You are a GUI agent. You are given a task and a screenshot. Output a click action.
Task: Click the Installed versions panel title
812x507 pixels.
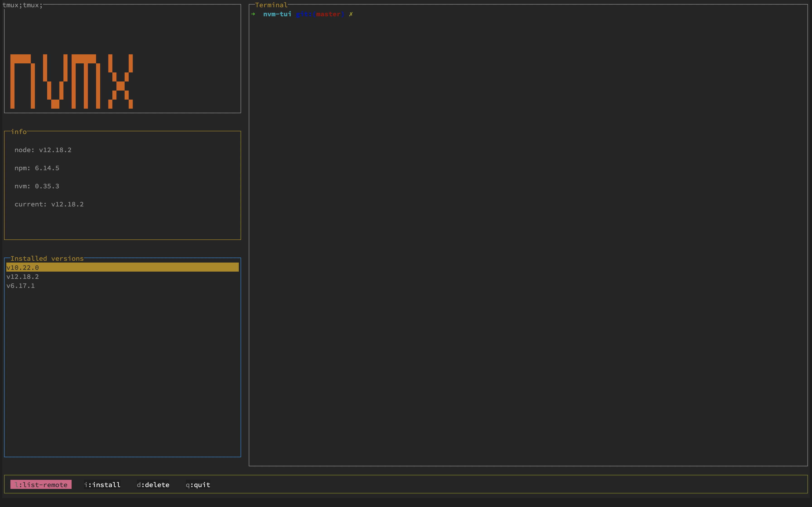[x=47, y=258]
